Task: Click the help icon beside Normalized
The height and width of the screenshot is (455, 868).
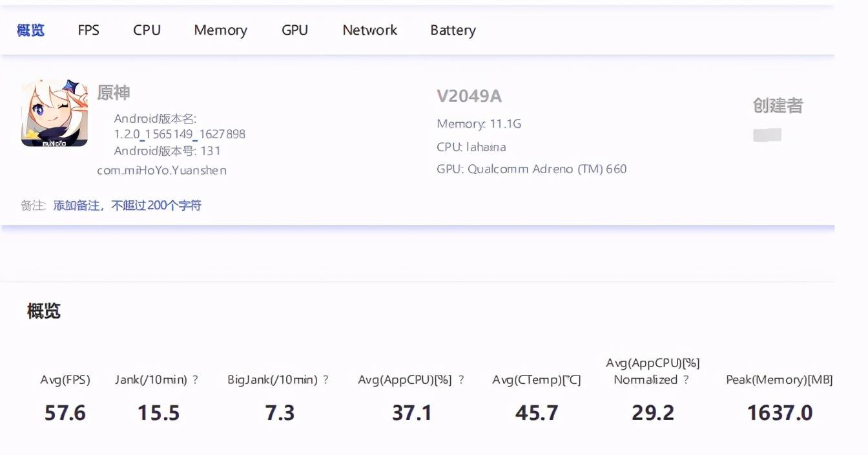Action: point(686,380)
